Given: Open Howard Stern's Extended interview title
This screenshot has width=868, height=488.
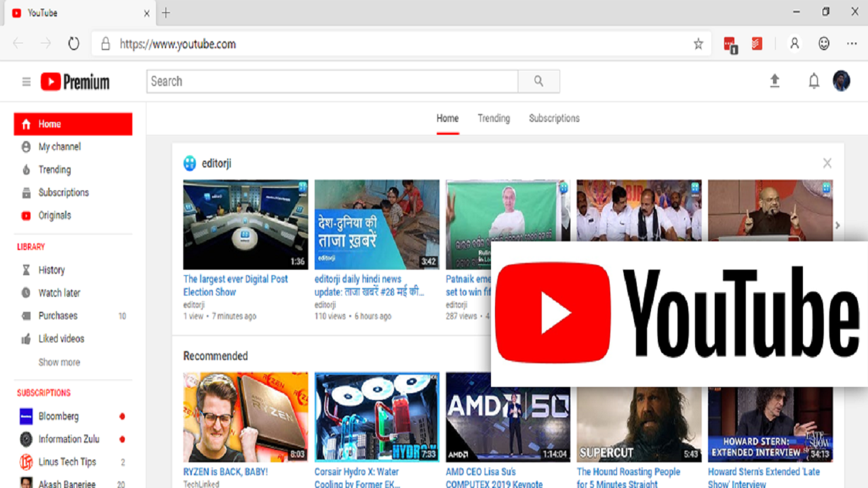Looking at the screenshot, I should pos(764,478).
